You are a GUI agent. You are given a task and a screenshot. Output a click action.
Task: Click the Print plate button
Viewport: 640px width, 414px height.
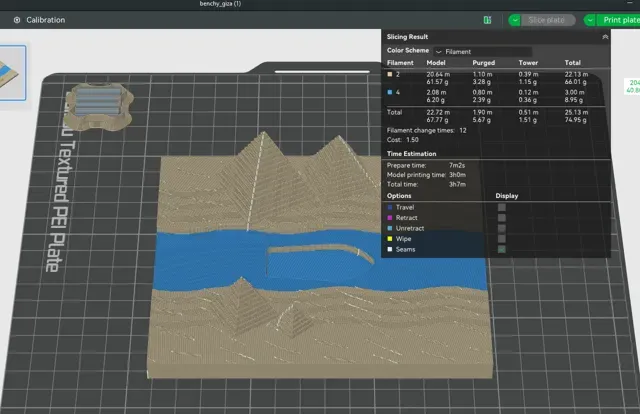click(x=620, y=20)
